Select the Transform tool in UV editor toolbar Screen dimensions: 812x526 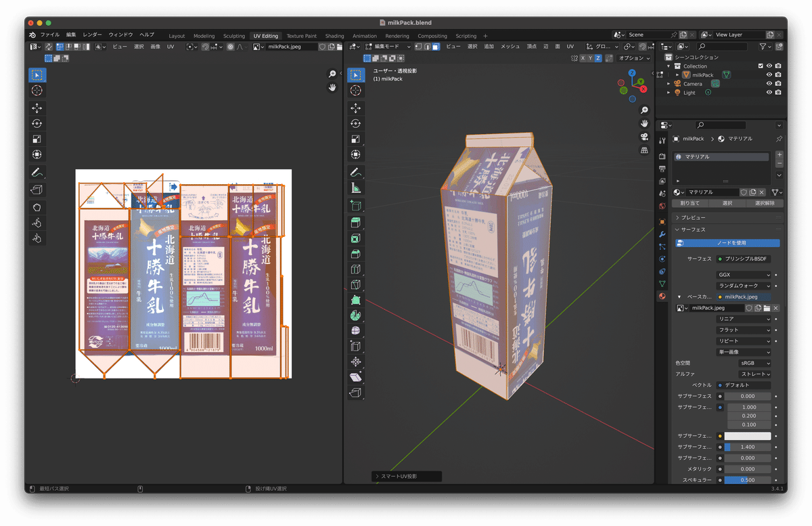click(37, 155)
